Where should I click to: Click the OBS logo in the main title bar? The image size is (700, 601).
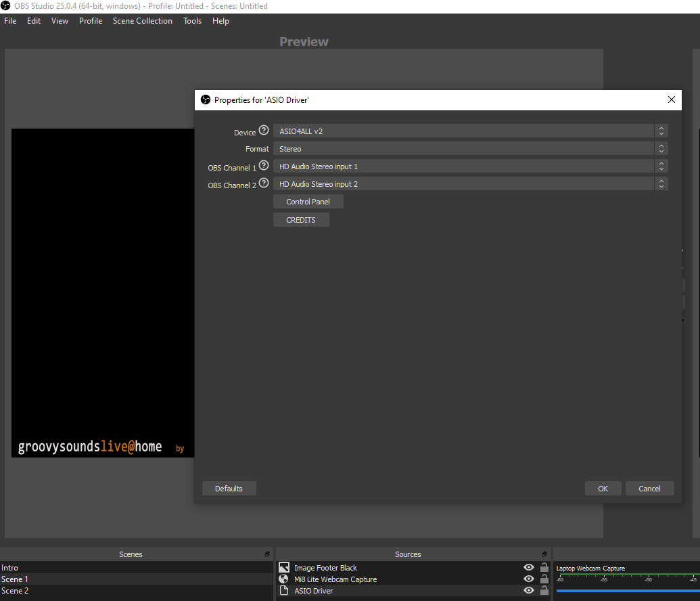[x=5, y=6]
